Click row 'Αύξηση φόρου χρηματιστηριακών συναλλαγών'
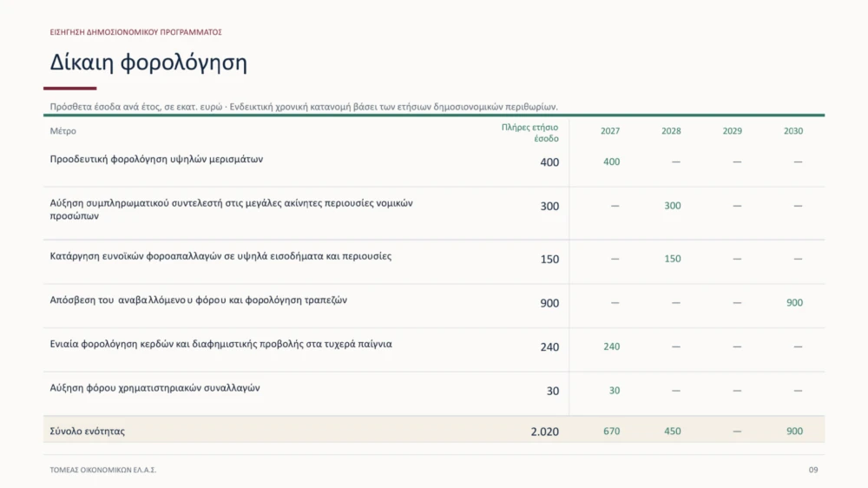The image size is (868, 488). click(434, 393)
